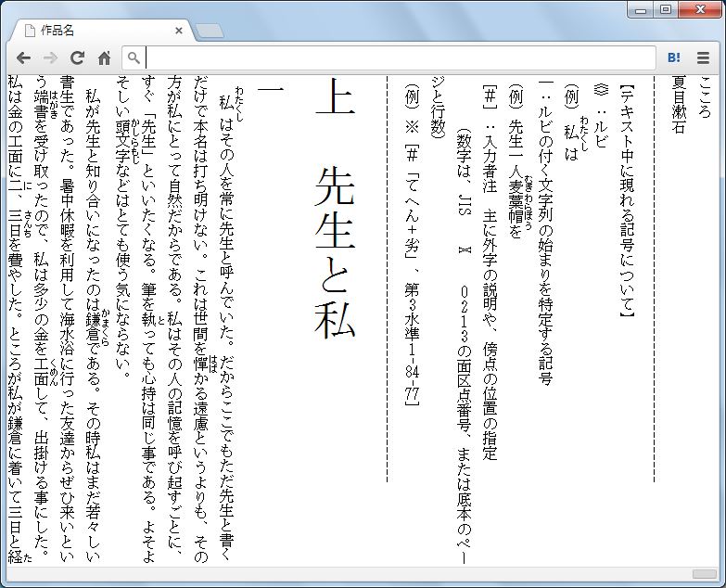Click the title text こころ
This screenshot has height=588, width=726.
coord(705,97)
